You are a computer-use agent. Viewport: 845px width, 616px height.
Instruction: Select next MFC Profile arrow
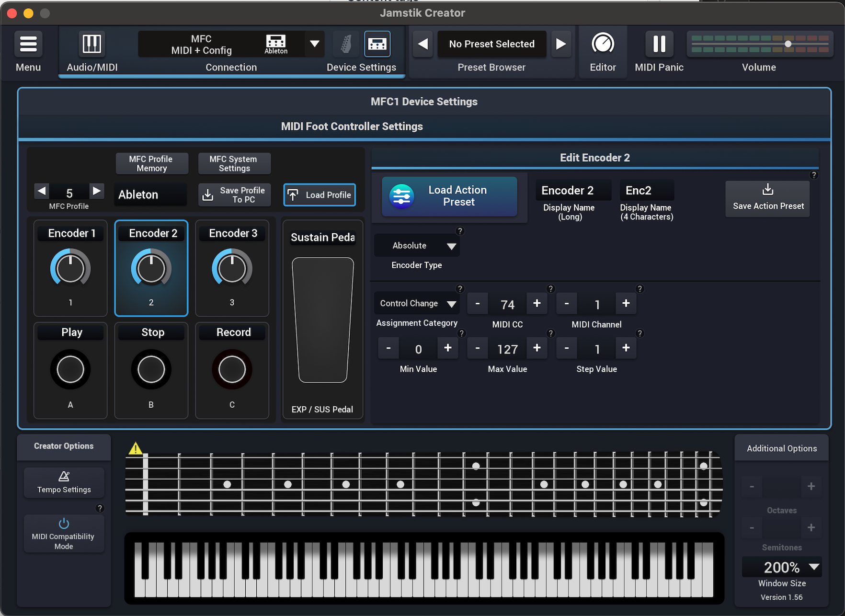point(97,191)
